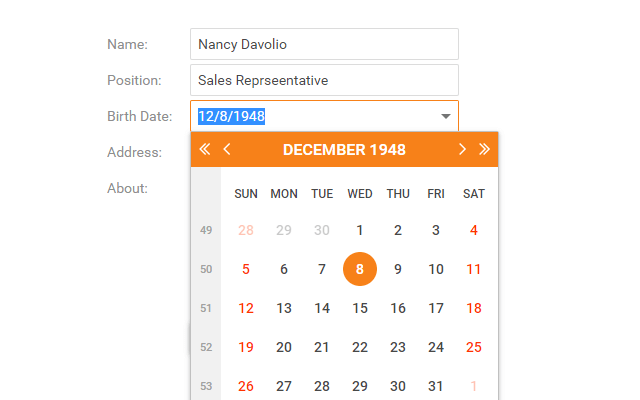
Task: Go to previous year using double-left arrow
Action: [205, 150]
